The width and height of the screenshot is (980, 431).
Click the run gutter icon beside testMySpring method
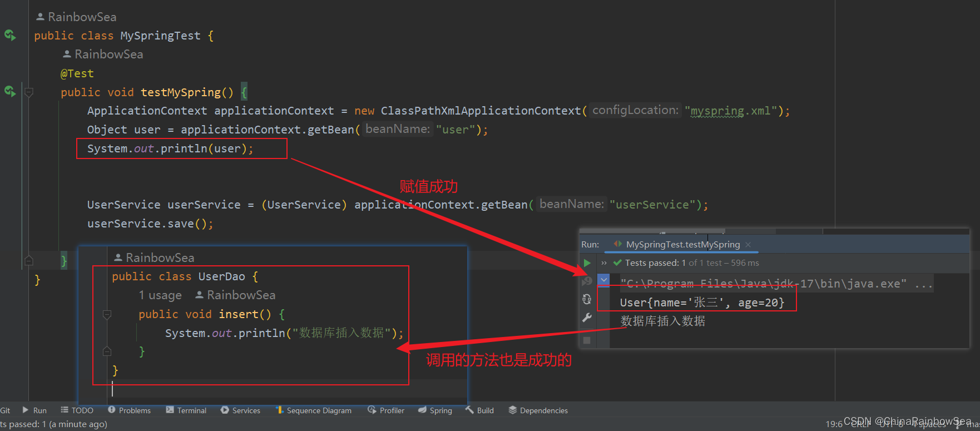pyautogui.click(x=10, y=91)
